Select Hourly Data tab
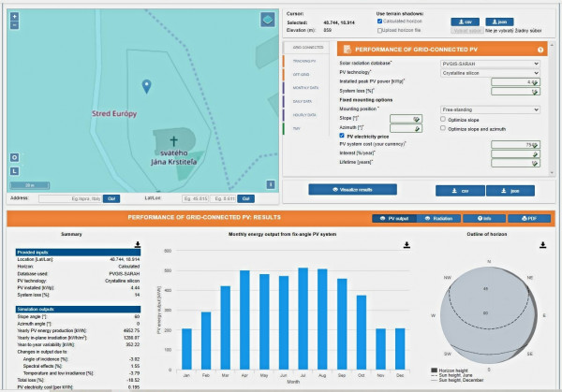 click(x=306, y=115)
